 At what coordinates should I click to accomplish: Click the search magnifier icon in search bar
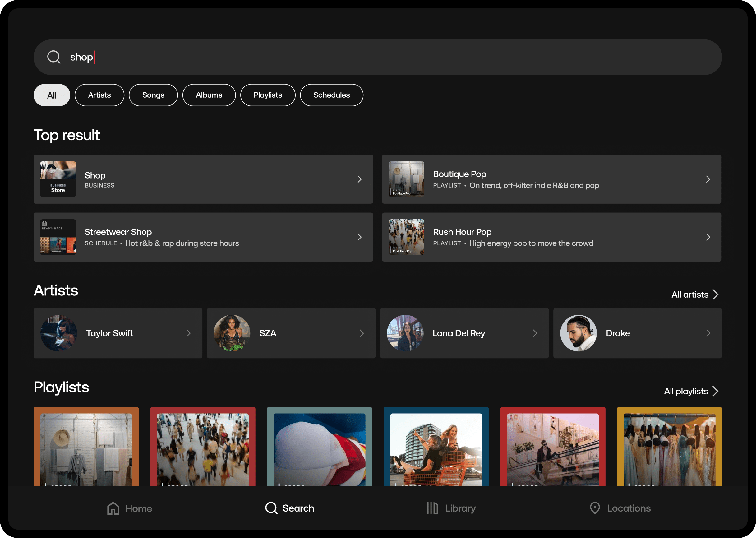point(54,57)
